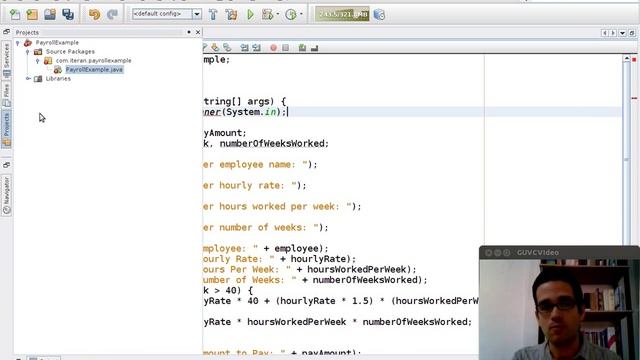Viewport: 640px width, 360px height.
Task: Collapse the com.iteran.payrollexample package node
Action: (x=38, y=61)
